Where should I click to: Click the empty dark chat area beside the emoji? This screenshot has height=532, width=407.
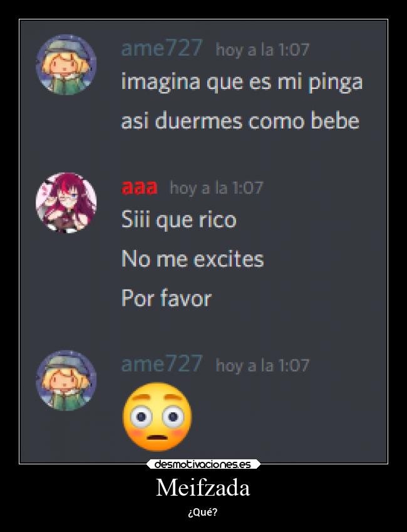[x=288, y=417]
